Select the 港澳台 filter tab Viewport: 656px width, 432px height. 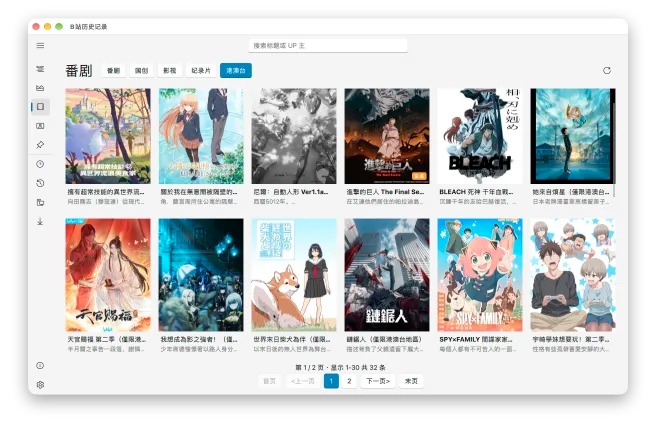pos(236,71)
